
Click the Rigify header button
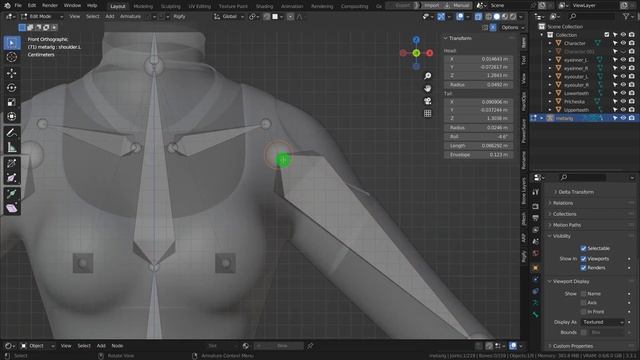179,16
